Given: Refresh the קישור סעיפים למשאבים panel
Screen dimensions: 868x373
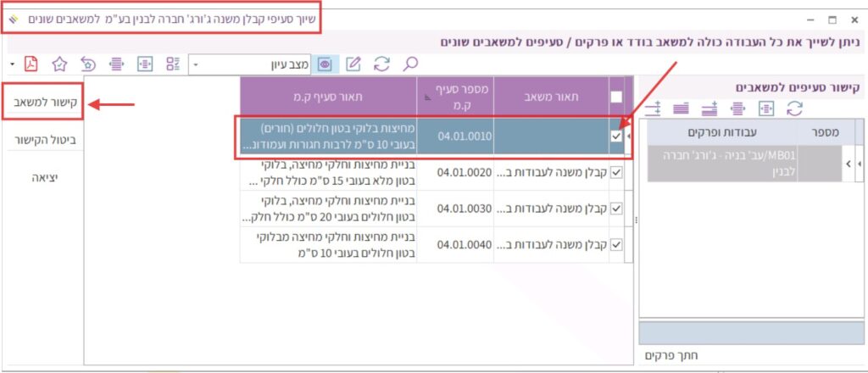Looking at the screenshot, I should click(x=794, y=108).
